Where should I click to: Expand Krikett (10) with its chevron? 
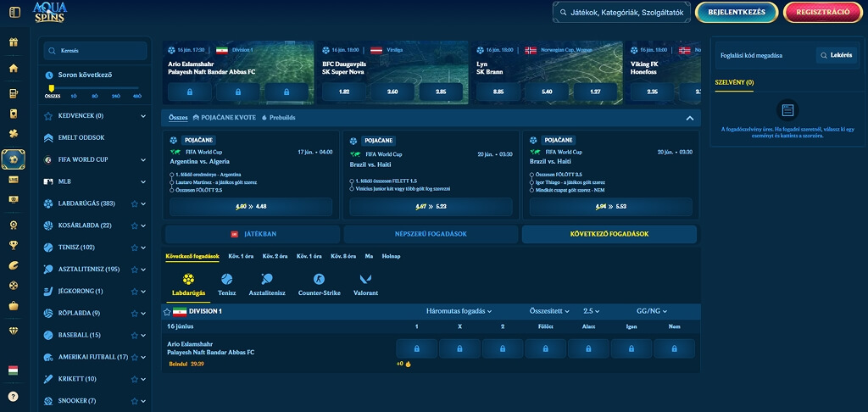coord(143,379)
